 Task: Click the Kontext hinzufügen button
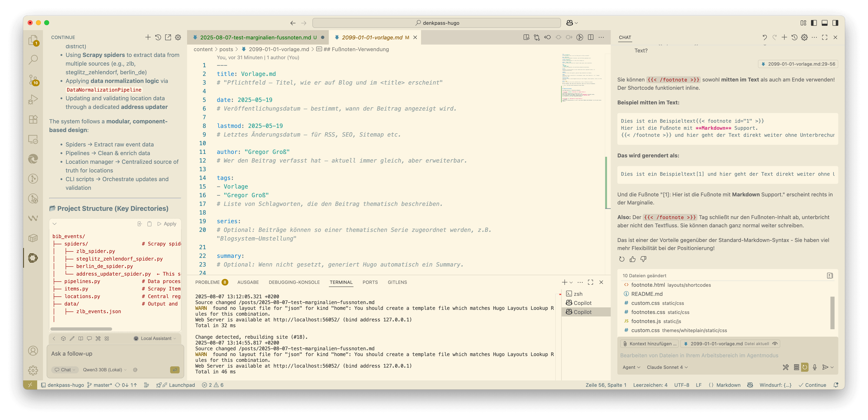[650, 344]
